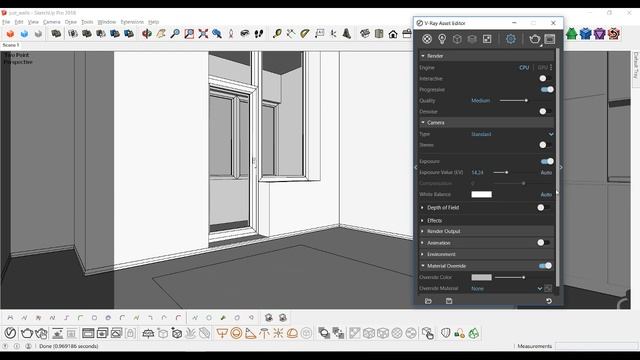
Task: Toggle the Exposure switch
Action: (x=547, y=161)
